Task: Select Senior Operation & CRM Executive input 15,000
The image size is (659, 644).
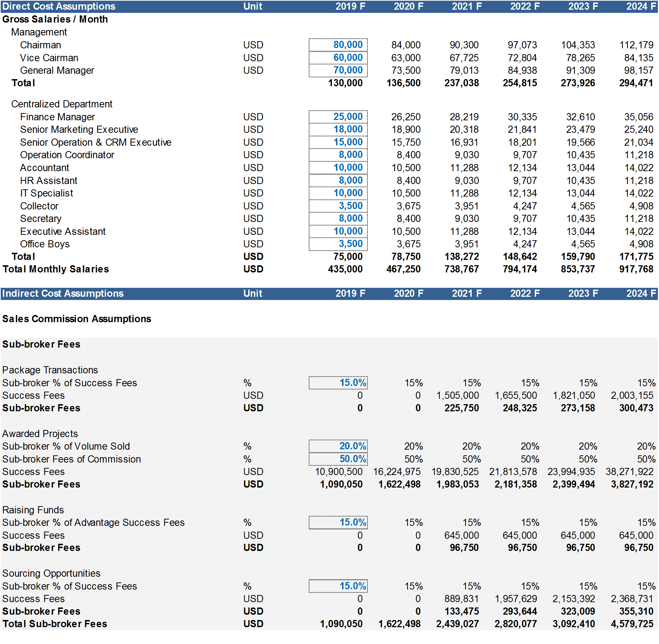Action: click(x=338, y=142)
